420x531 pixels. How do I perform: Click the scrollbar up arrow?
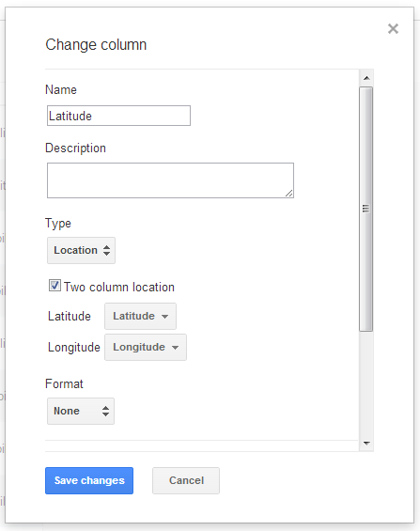(366, 78)
